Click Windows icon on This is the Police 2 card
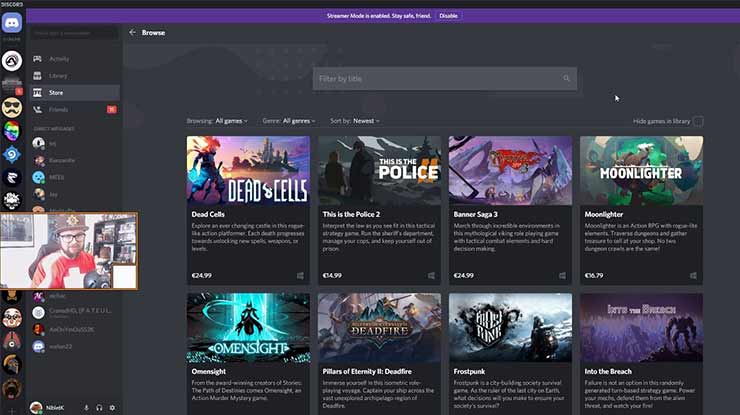740x415 pixels. click(x=431, y=276)
